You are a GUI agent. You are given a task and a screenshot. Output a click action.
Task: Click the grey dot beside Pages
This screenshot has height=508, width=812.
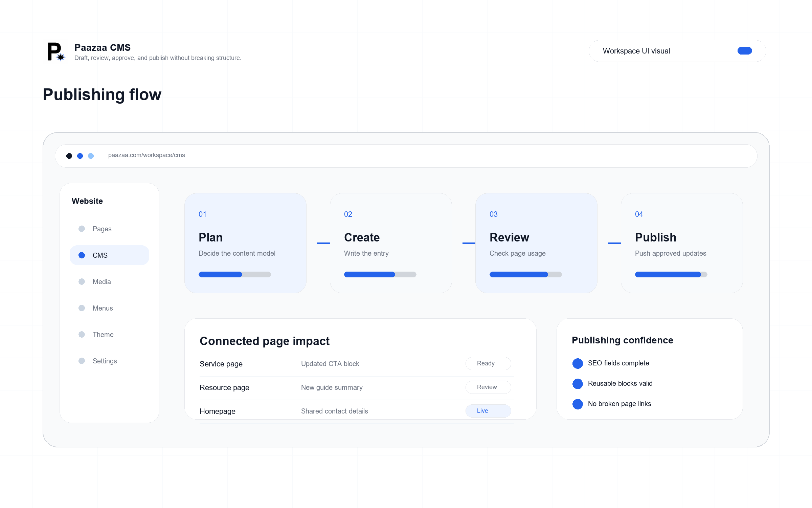tap(82, 229)
